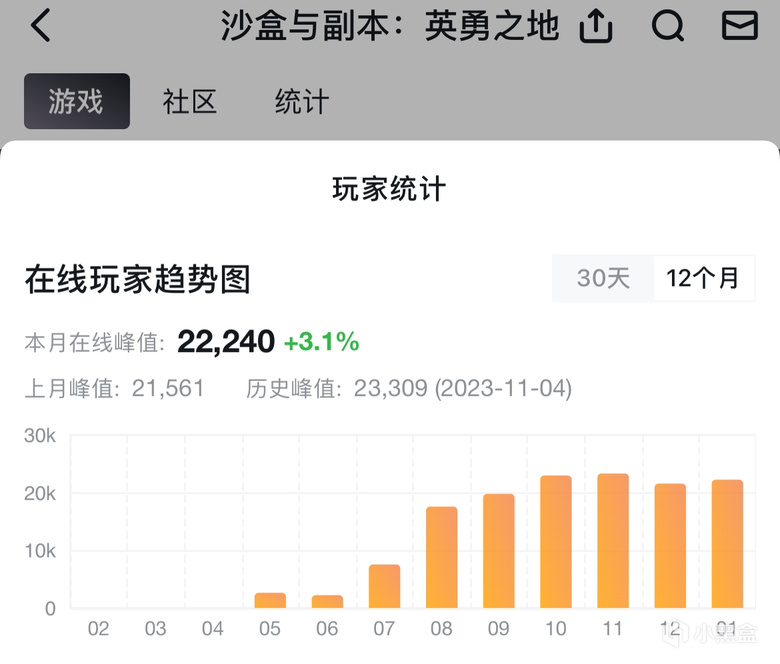This screenshot has height=664, width=780.
Task: Click the 20k axis label
Action: pyautogui.click(x=40, y=493)
